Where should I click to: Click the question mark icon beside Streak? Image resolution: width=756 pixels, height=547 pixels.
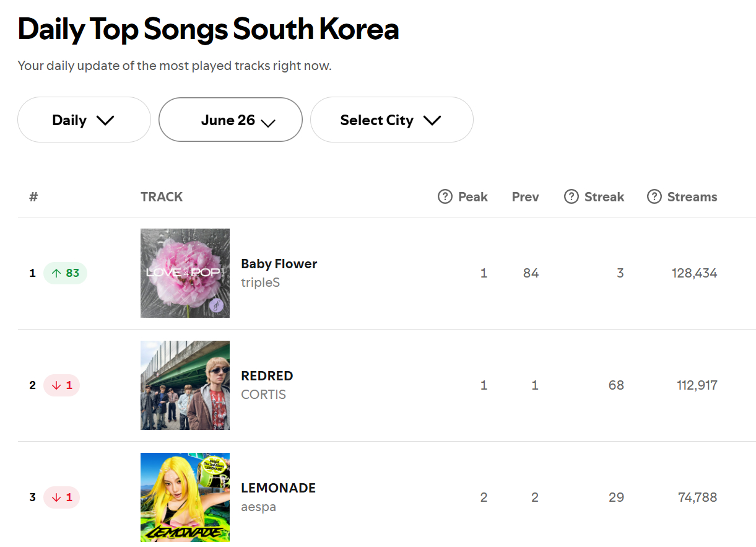pyautogui.click(x=571, y=197)
